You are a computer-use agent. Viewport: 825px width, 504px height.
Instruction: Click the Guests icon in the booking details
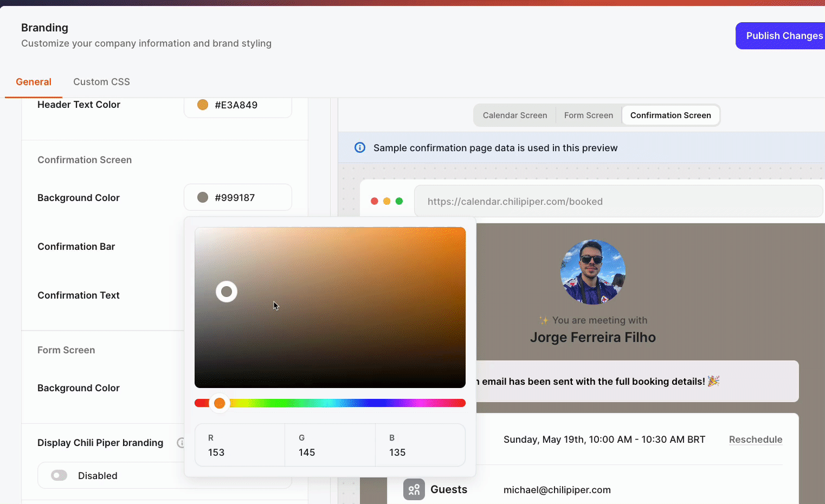pos(414,489)
